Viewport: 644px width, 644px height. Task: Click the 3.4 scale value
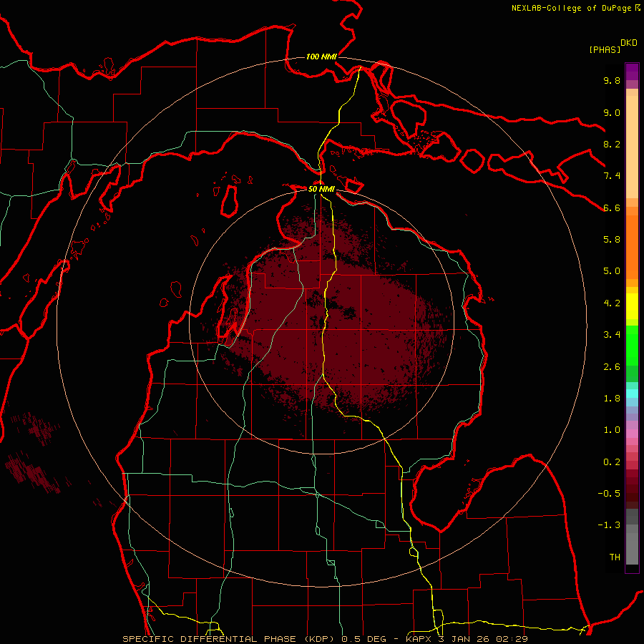(x=612, y=335)
